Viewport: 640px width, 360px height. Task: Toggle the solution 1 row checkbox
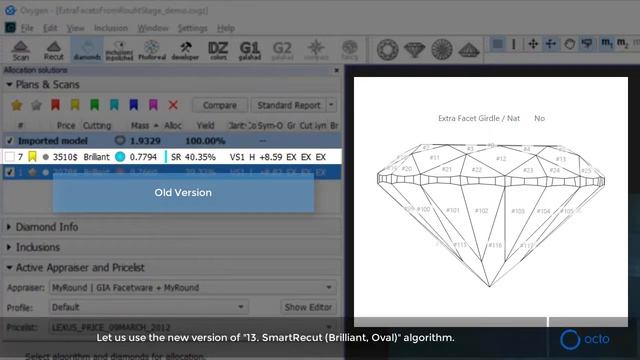tap(9, 172)
